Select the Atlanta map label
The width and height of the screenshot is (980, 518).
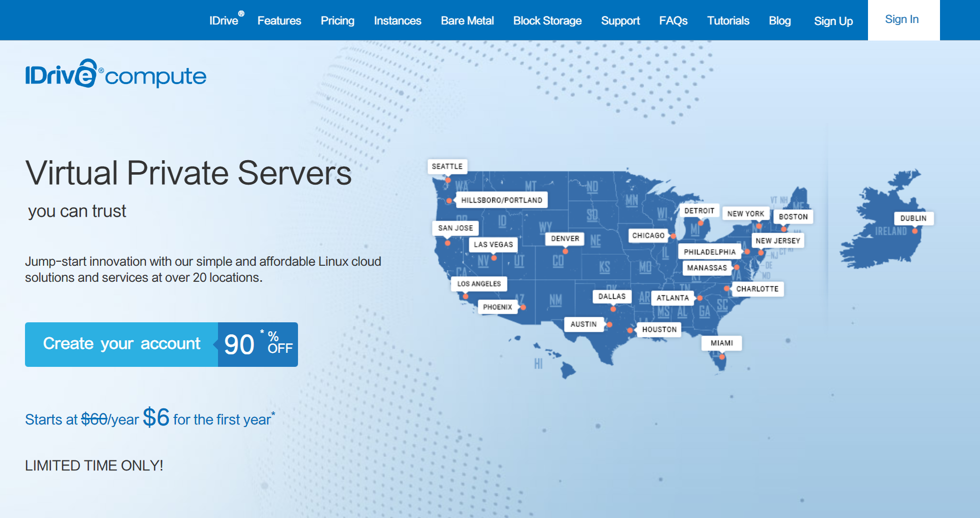coord(672,298)
